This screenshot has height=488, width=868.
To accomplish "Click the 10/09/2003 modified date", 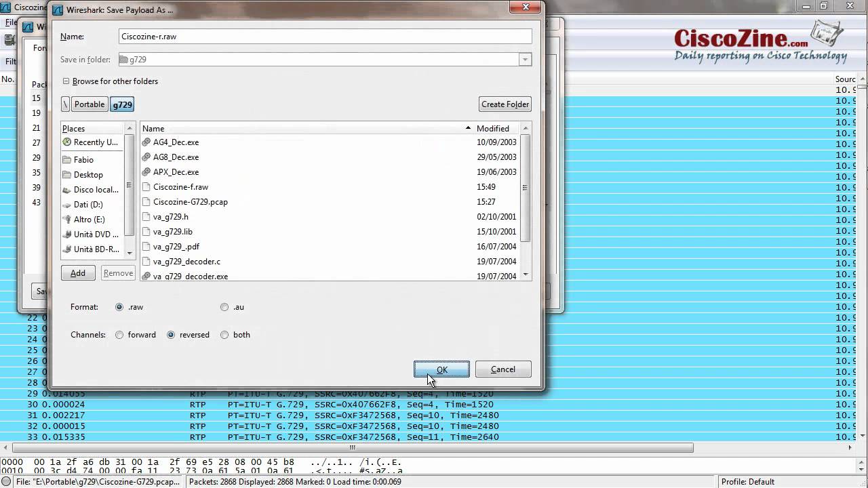I will 496,142.
